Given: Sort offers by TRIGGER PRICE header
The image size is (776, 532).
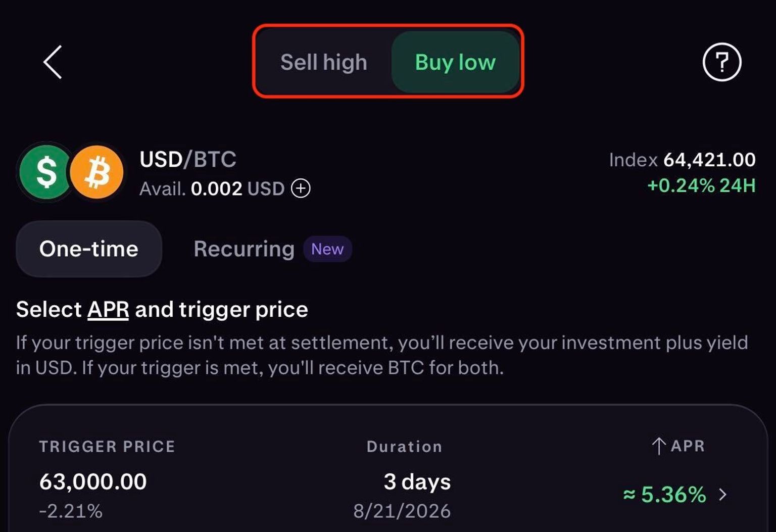Looking at the screenshot, I should (107, 446).
